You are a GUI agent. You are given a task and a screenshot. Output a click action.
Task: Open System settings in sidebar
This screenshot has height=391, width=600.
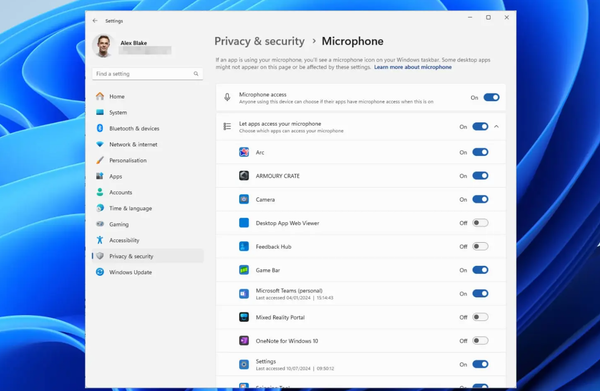147,112
